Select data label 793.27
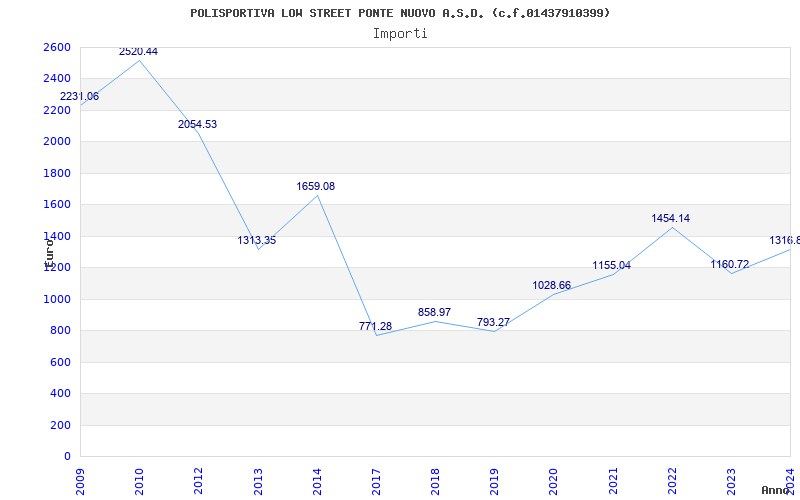The height and width of the screenshot is (500, 800). pyautogui.click(x=493, y=322)
